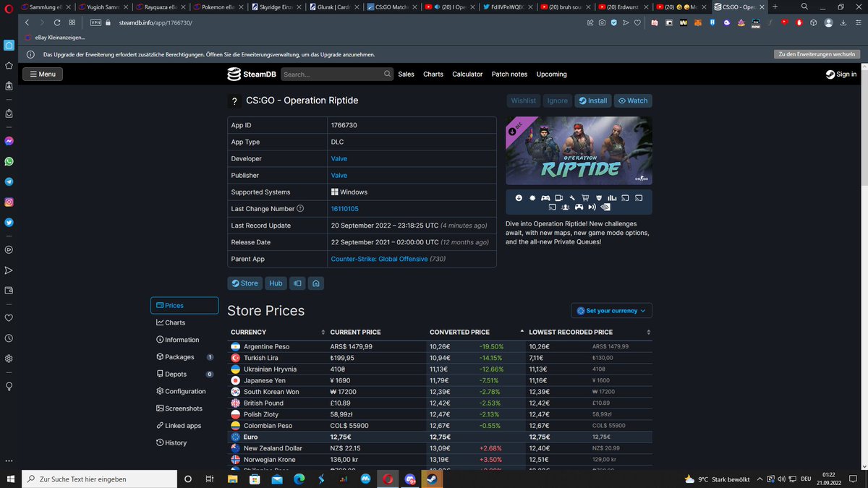
Task: Open Twitter in Opera sidebar
Action: pyautogui.click(x=9, y=223)
